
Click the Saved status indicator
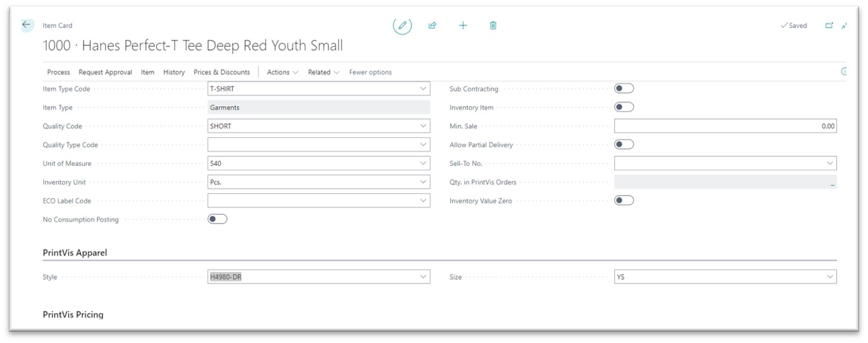click(794, 26)
